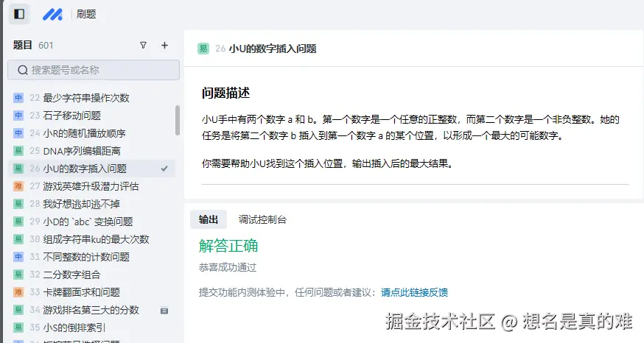Open problem 35 小S的倒排索引
Screen dimensions: 644x343
click(91, 327)
